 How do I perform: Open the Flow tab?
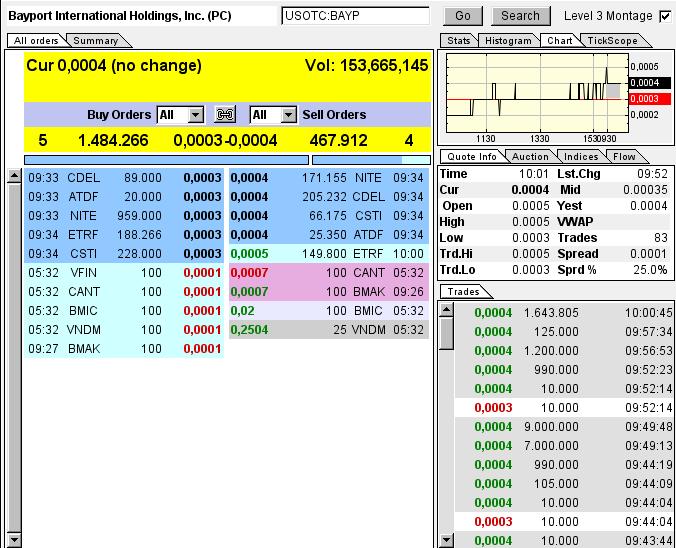624,157
